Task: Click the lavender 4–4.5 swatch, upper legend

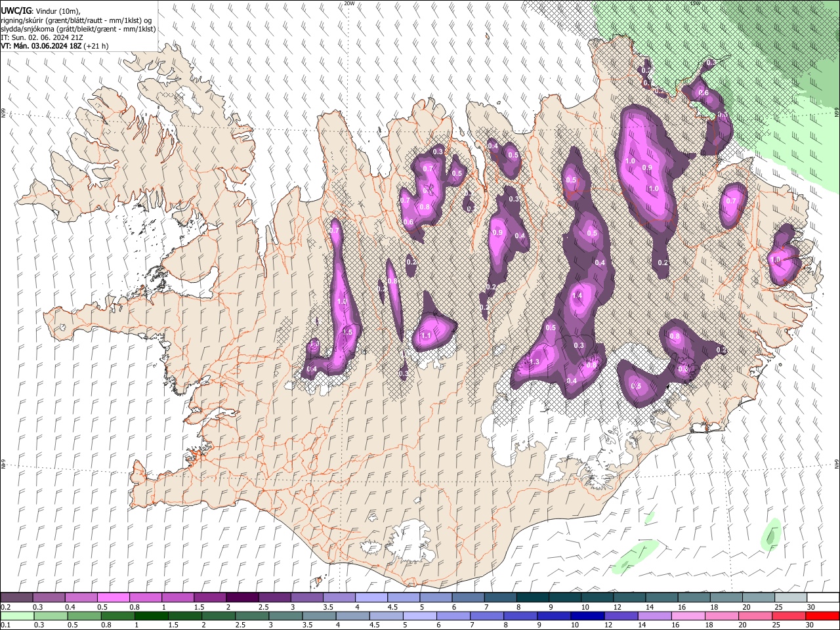Action: [371, 597]
